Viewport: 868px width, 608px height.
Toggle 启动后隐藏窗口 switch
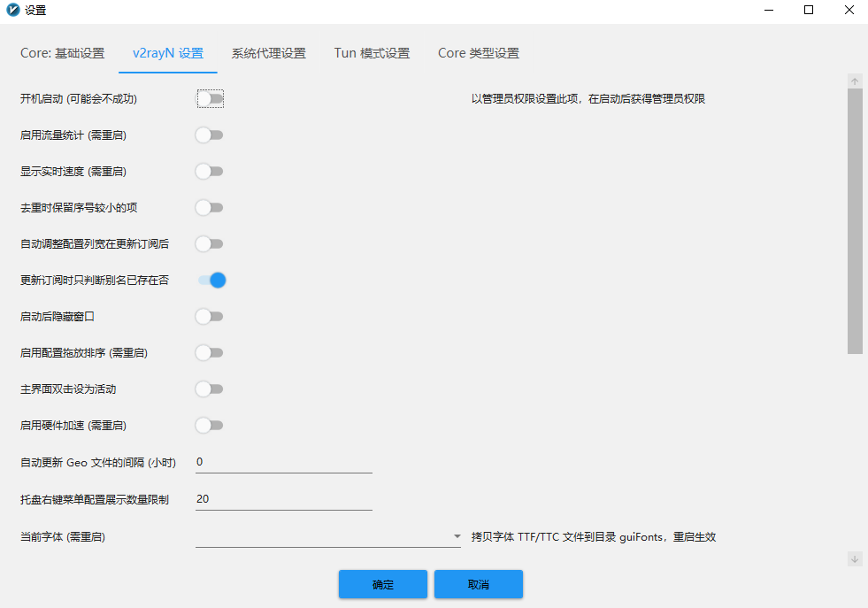[209, 317]
